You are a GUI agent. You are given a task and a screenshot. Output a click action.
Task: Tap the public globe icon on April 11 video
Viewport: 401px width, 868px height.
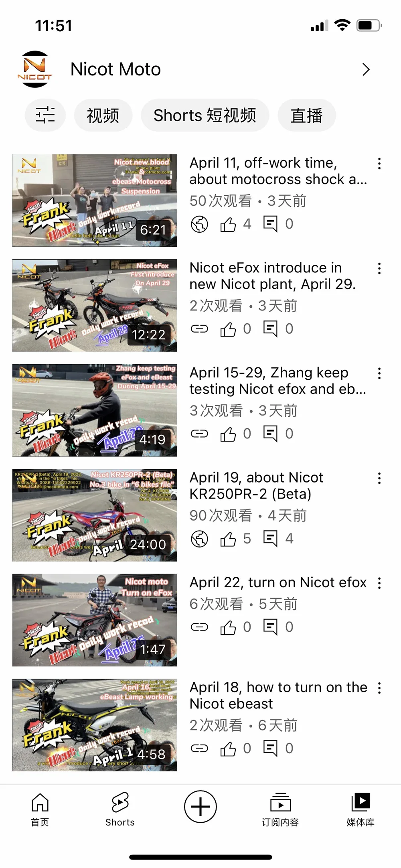click(x=199, y=224)
